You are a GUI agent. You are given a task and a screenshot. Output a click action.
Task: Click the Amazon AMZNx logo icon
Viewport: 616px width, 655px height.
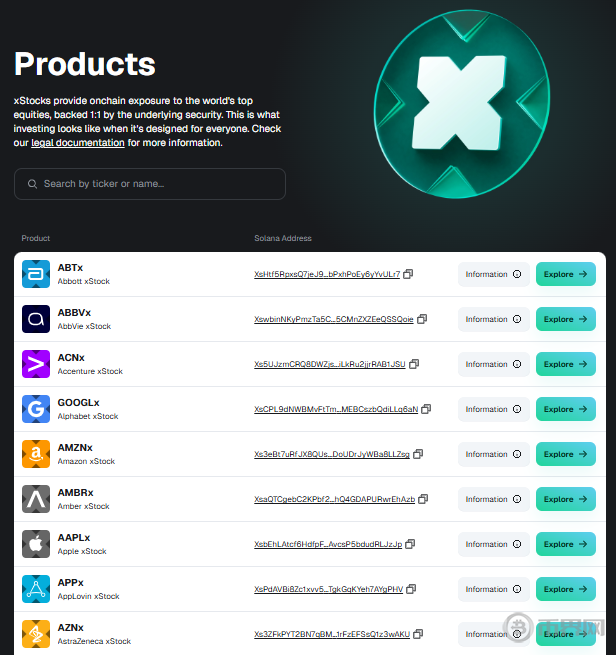pyautogui.click(x=36, y=454)
